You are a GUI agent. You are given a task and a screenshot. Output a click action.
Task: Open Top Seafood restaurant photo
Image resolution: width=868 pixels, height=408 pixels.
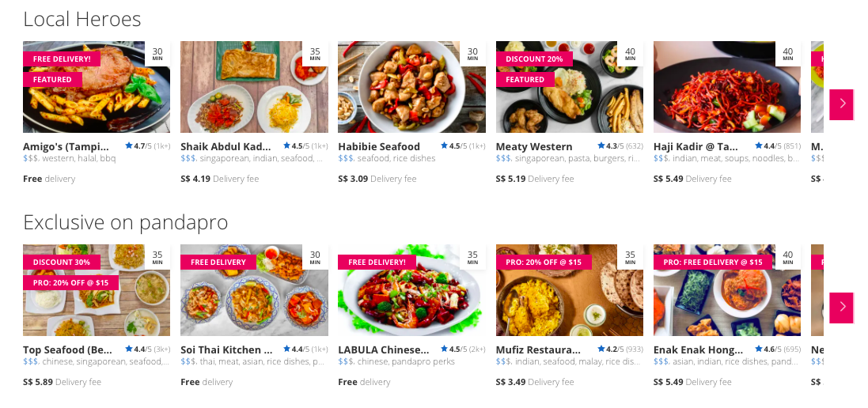97,290
